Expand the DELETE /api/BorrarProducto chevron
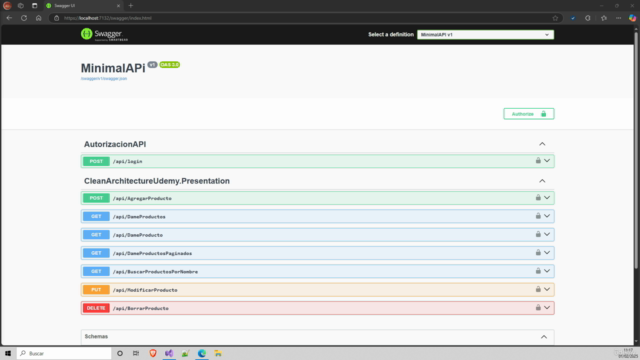Image resolution: width=640 pixels, height=360 pixels. (547, 308)
